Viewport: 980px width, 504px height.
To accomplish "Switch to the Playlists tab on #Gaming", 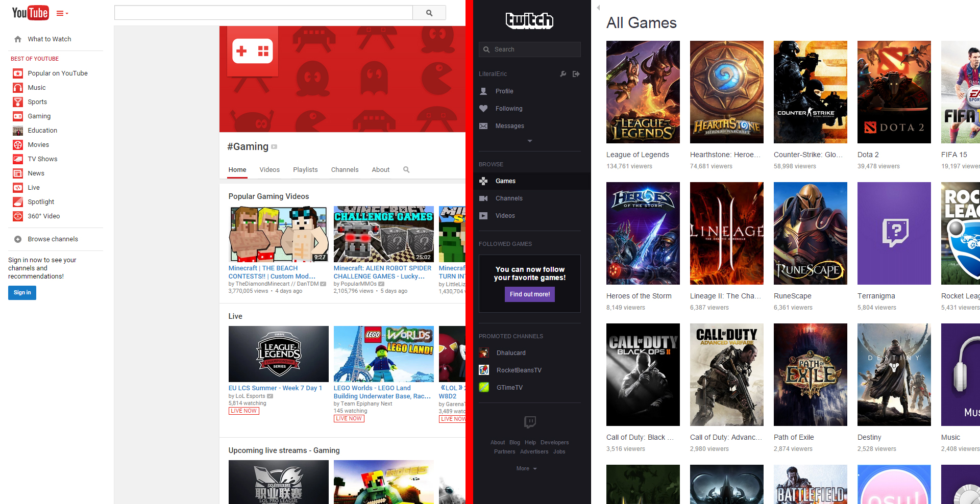I will coord(305,170).
